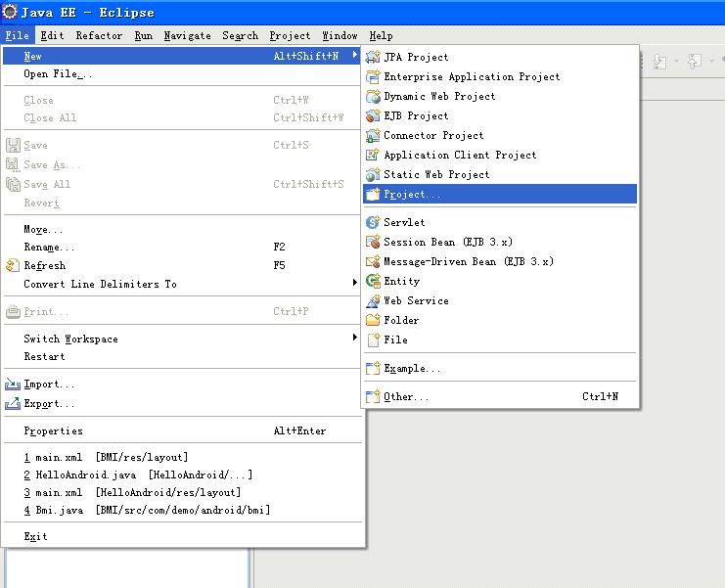
Task: Open the Refactor menu
Action: point(99,35)
